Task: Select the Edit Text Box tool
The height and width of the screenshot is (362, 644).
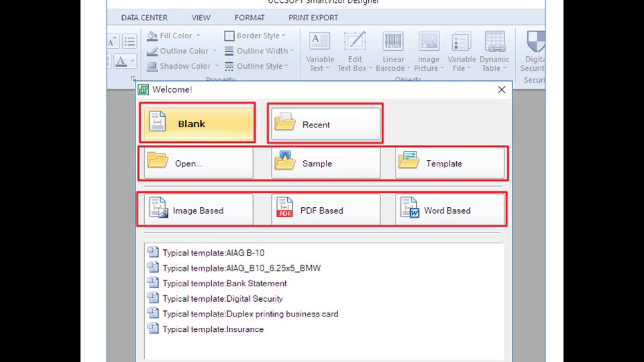Action: [x=355, y=52]
